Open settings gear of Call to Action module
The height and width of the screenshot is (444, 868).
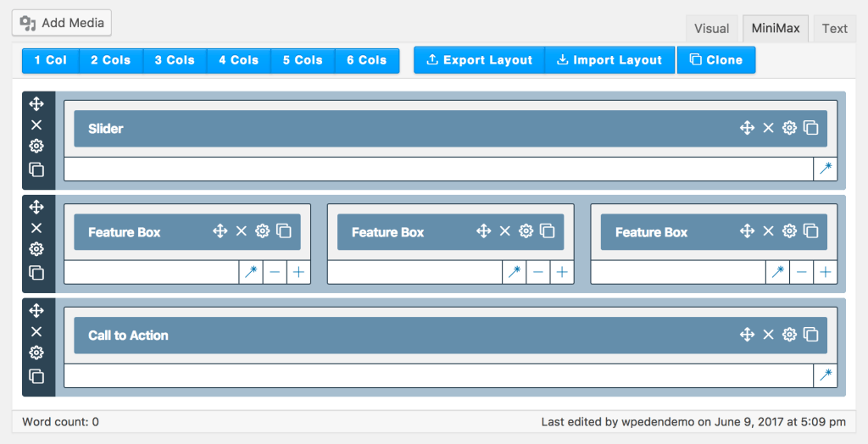[x=789, y=335]
